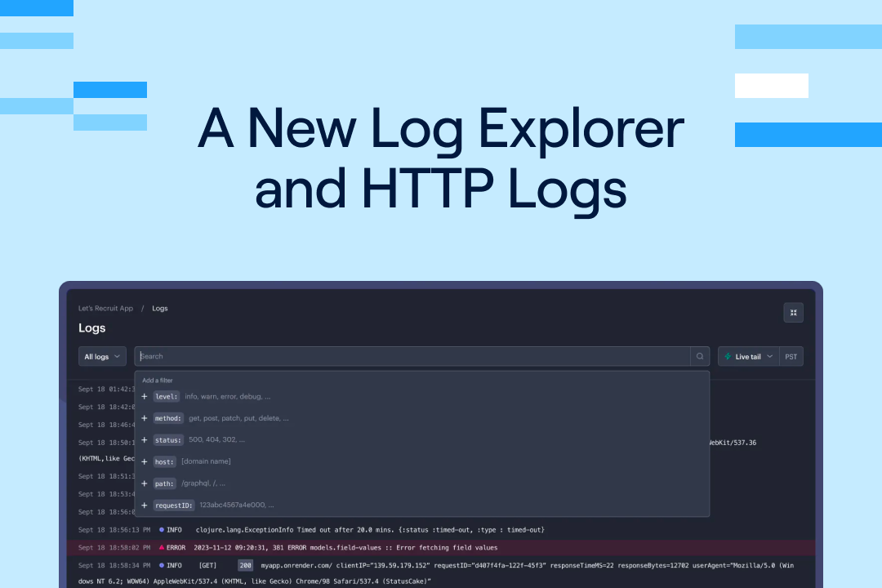Add the path filter using its plus icon
The height and width of the screenshot is (588, 882).
(x=144, y=483)
